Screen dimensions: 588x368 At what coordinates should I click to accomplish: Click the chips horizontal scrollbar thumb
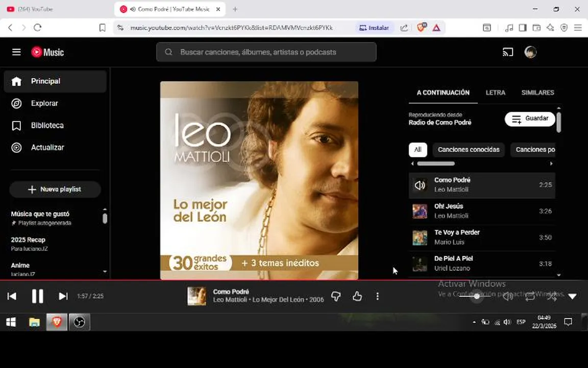pos(436,164)
